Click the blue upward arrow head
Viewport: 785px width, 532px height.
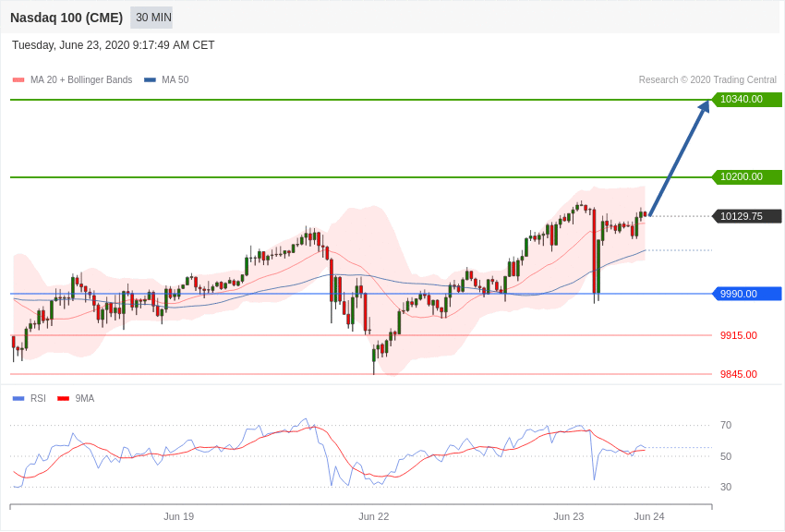704,106
